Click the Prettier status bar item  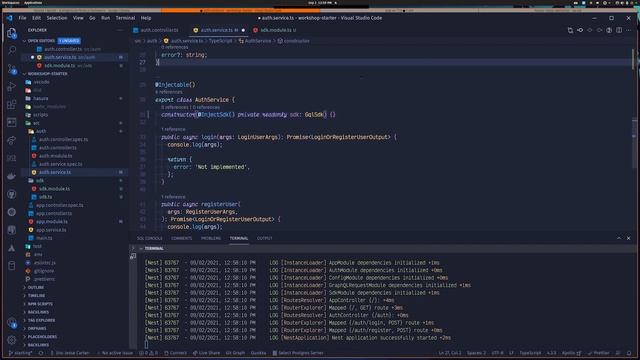point(599,353)
